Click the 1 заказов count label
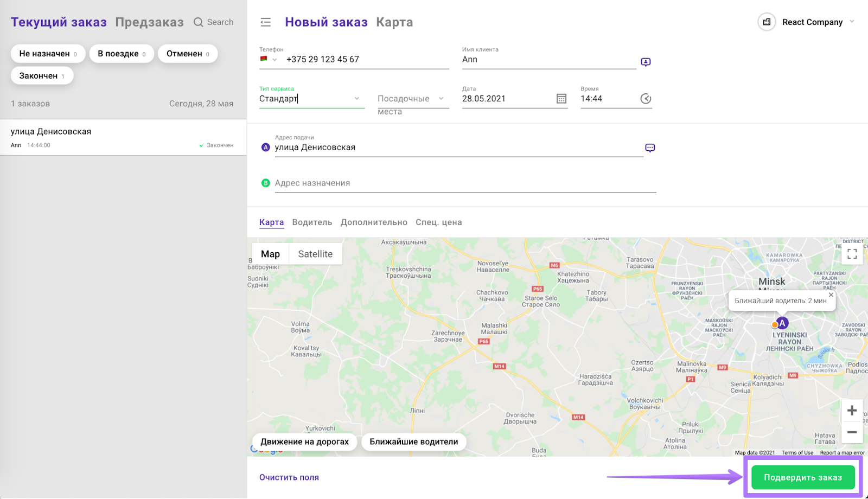Image resolution: width=868 pixels, height=499 pixels. pos(30,104)
